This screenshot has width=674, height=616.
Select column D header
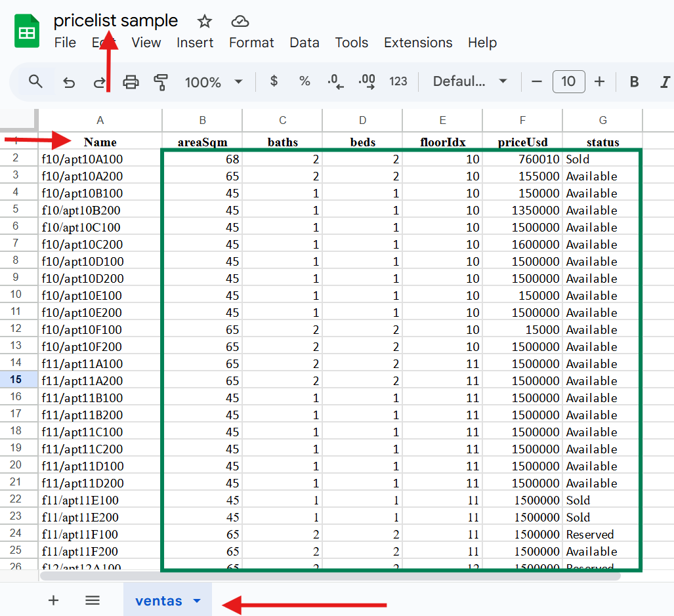click(x=362, y=120)
